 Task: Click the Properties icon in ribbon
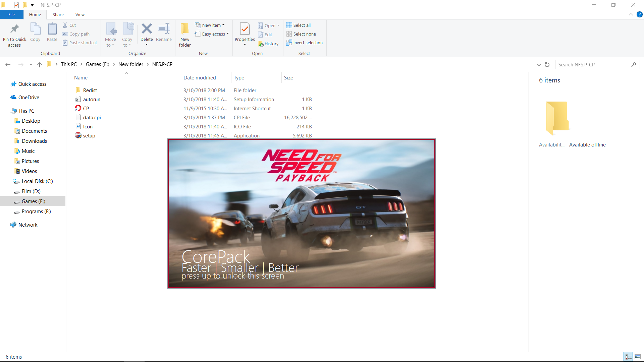245,29
